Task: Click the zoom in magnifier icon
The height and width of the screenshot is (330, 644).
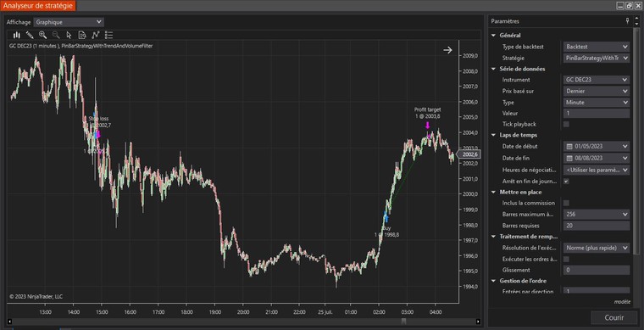Action: (42, 35)
